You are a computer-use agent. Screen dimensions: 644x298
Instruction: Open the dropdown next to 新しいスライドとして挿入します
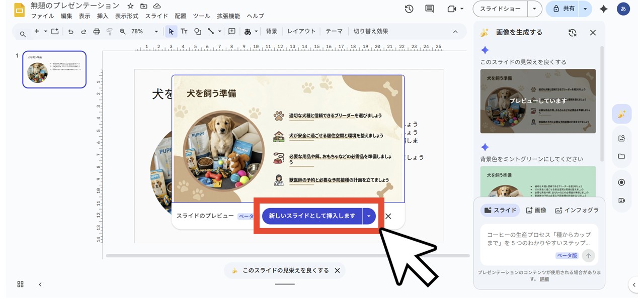point(369,216)
